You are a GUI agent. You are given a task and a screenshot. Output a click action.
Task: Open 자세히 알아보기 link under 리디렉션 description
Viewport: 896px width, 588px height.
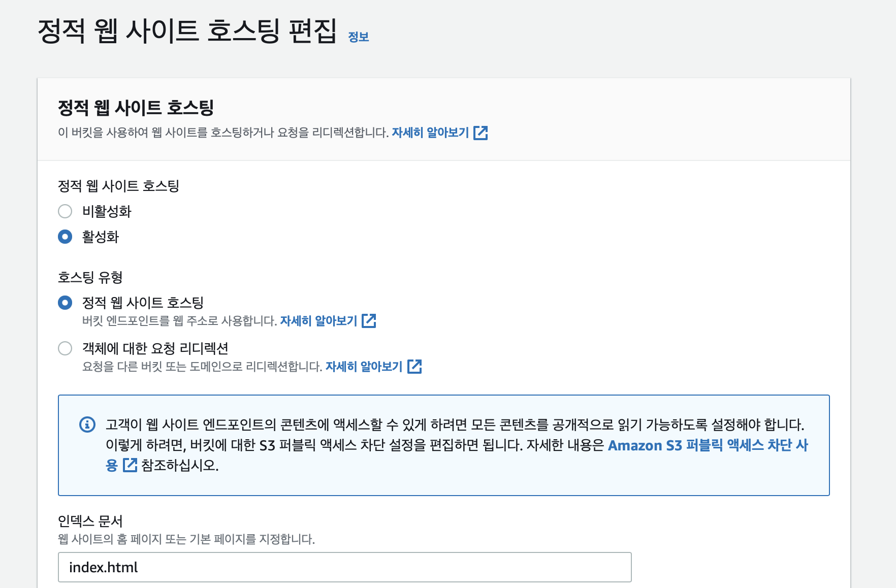pos(364,367)
